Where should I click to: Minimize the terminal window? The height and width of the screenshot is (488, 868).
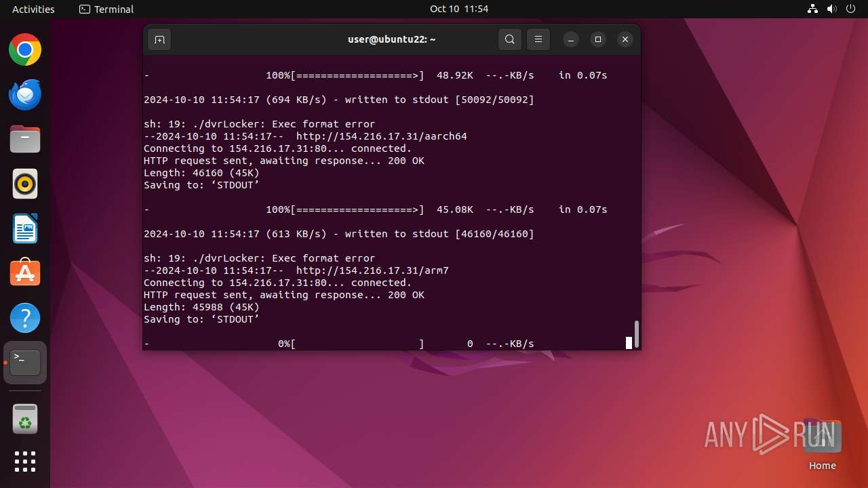(x=571, y=39)
